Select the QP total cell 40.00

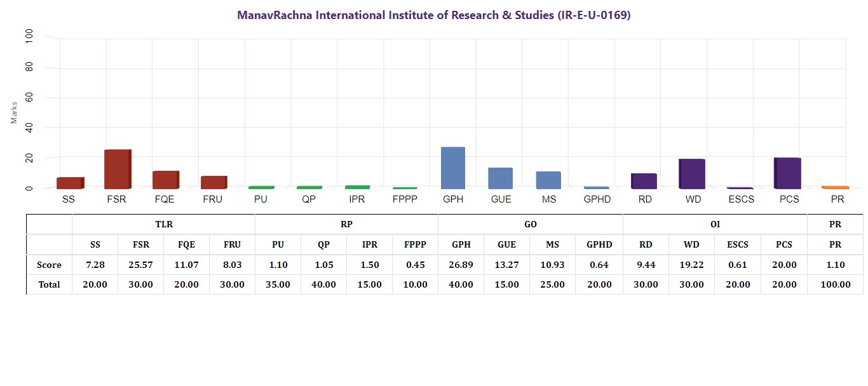[324, 284]
